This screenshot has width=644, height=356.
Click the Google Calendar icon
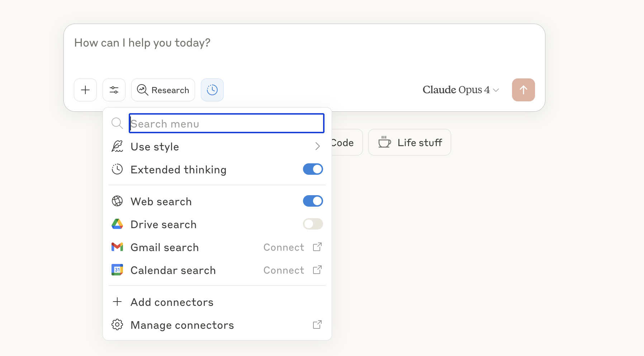point(117,270)
